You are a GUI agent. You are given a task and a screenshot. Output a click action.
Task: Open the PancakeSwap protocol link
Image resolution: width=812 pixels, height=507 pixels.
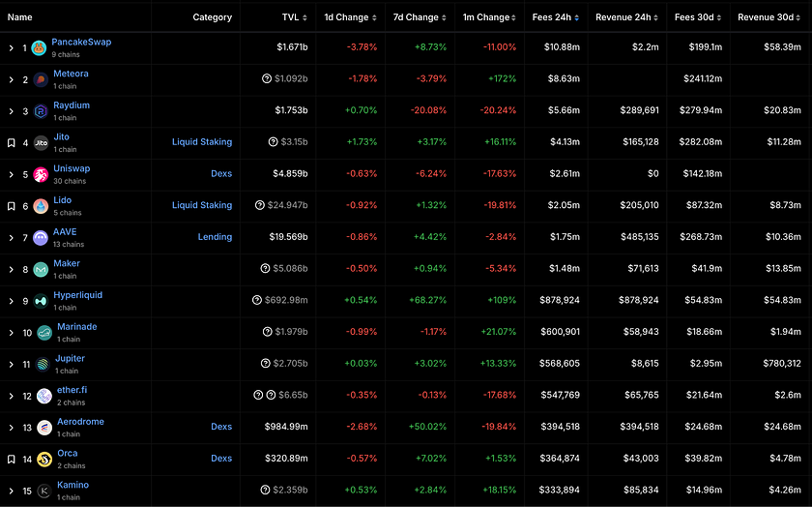coord(81,42)
